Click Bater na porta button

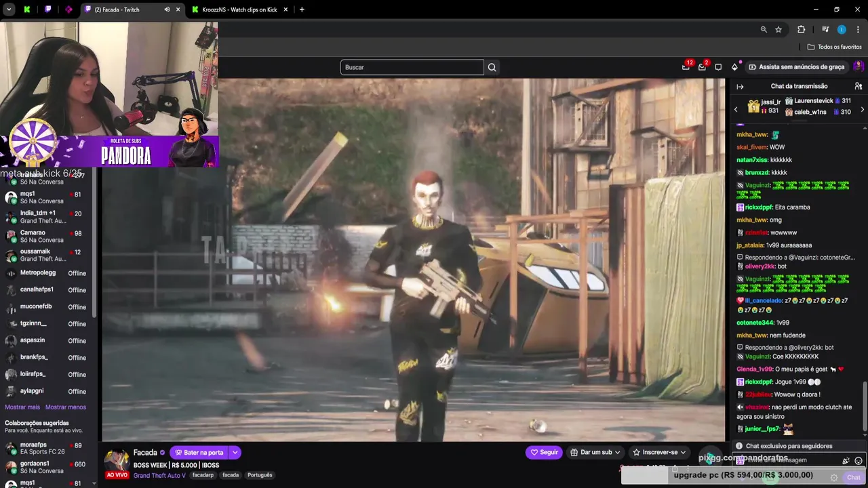click(x=199, y=453)
